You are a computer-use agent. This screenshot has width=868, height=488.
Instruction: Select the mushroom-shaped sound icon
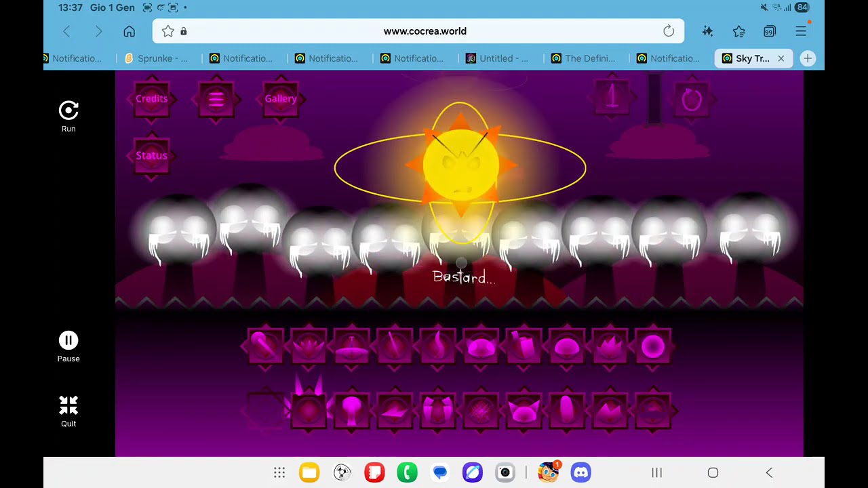(351, 410)
